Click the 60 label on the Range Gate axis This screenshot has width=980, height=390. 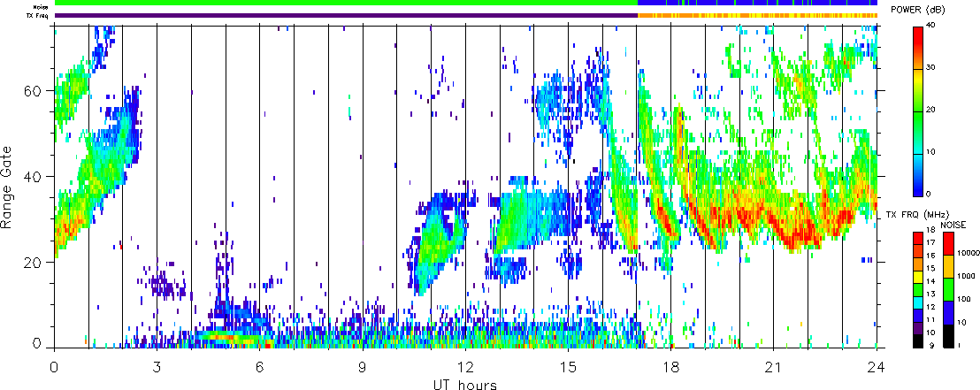(x=35, y=91)
